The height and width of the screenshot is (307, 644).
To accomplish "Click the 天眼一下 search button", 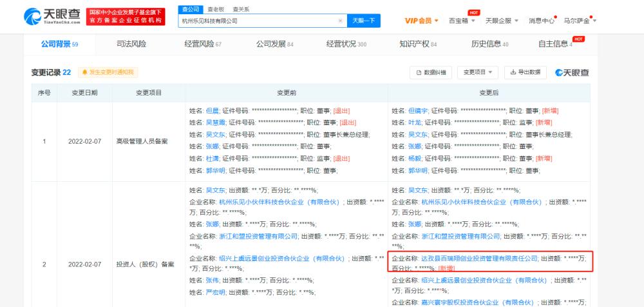I will 363,21.
